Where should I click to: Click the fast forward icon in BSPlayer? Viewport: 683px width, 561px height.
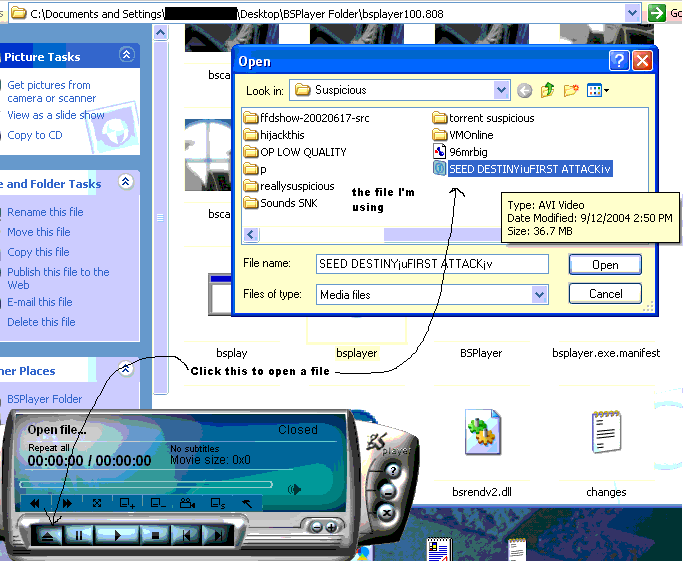(x=67, y=504)
